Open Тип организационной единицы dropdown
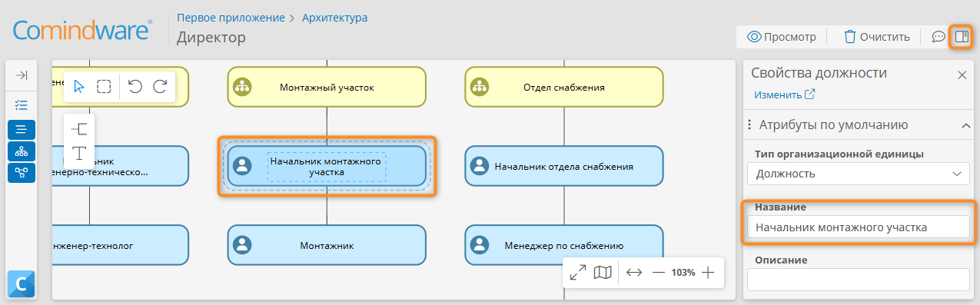The image size is (980, 305). (x=859, y=174)
